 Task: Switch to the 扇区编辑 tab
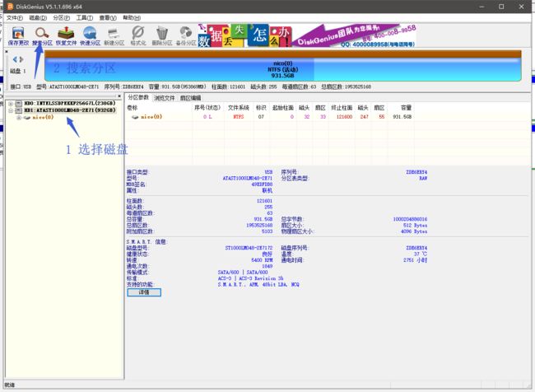[x=190, y=98]
